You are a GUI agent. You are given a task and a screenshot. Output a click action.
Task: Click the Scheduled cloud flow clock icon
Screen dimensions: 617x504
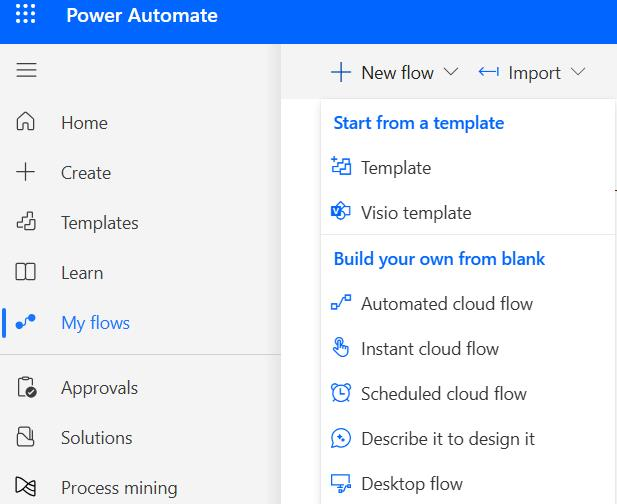click(341, 392)
